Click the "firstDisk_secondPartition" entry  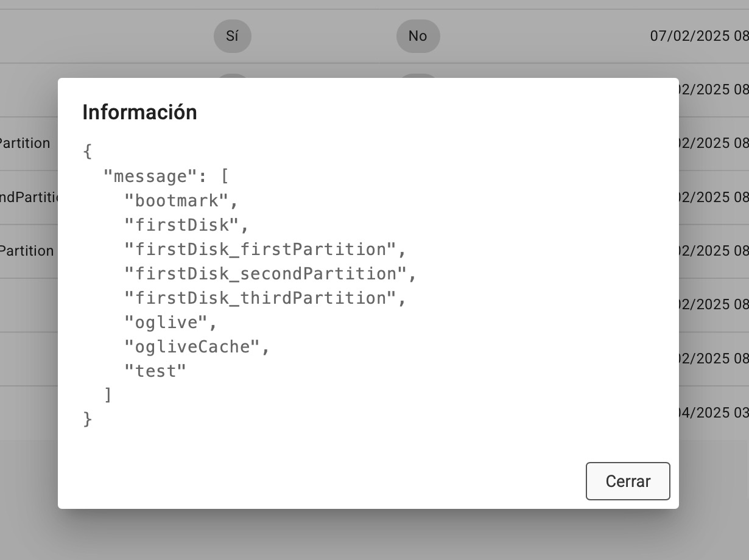click(x=265, y=274)
